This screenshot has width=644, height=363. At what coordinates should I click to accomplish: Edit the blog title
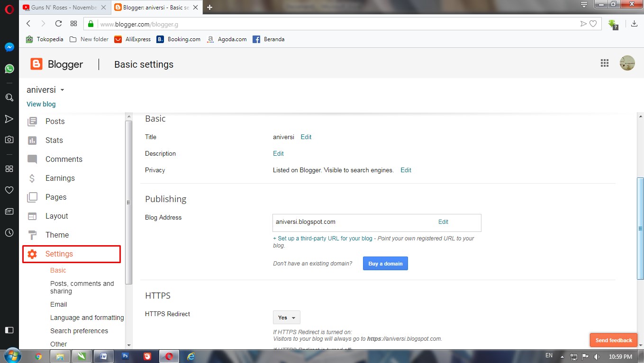(306, 137)
